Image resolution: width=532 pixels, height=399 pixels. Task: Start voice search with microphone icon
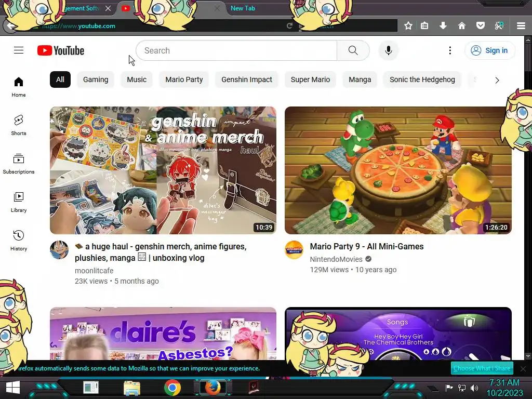pyautogui.click(x=389, y=50)
